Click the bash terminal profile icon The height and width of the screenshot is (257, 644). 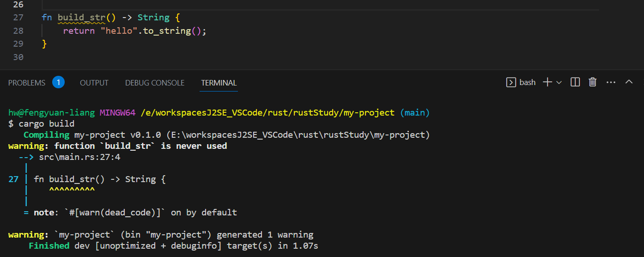coord(511,82)
